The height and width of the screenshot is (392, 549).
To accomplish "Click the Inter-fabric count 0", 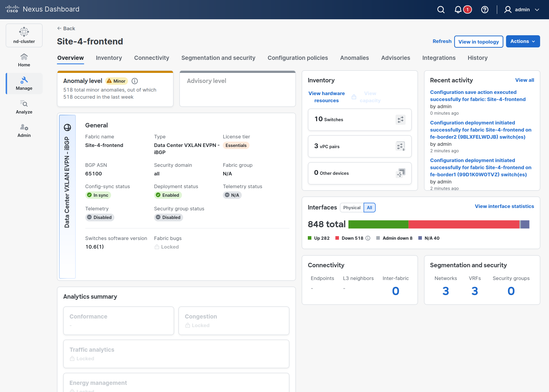I will [396, 291].
